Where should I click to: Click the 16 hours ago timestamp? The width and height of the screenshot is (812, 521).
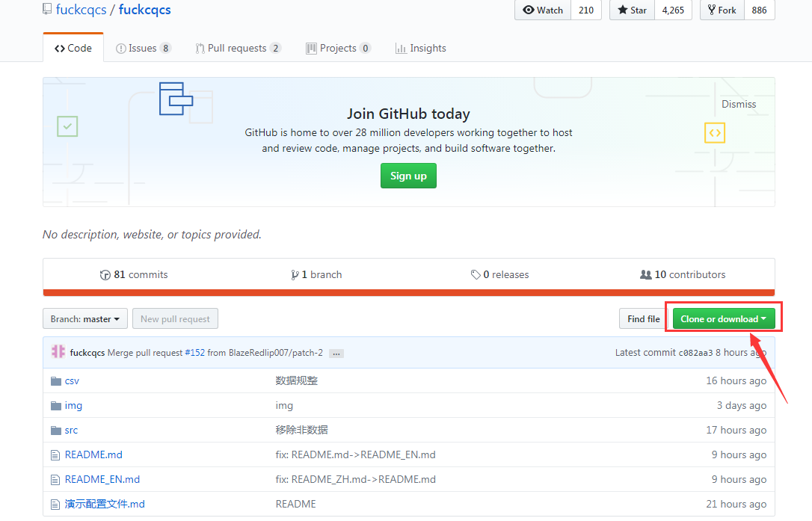[736, 380]
